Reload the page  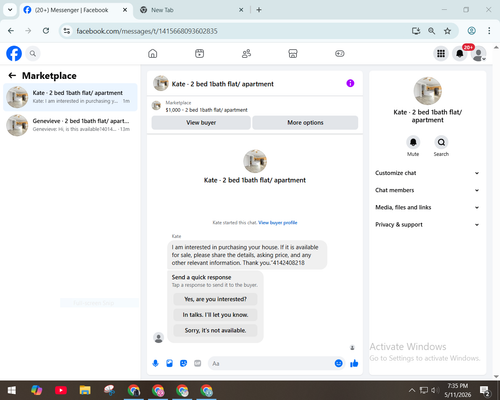pos(46,31)
